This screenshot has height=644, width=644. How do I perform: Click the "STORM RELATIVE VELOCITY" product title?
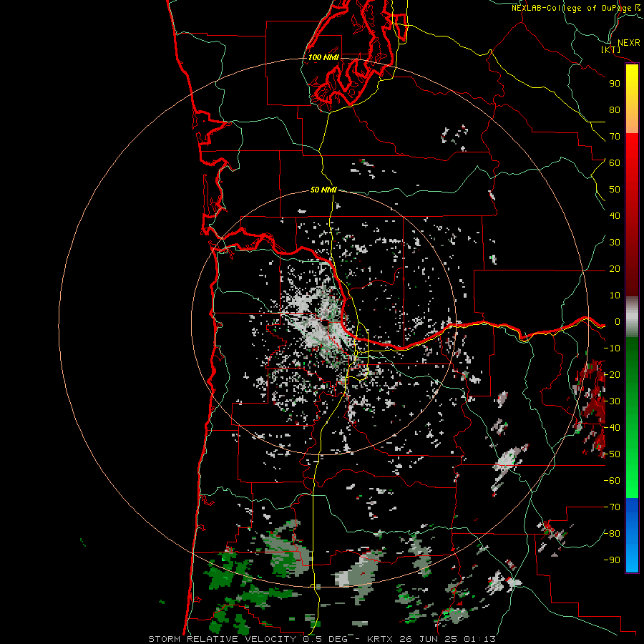[221, 639]
